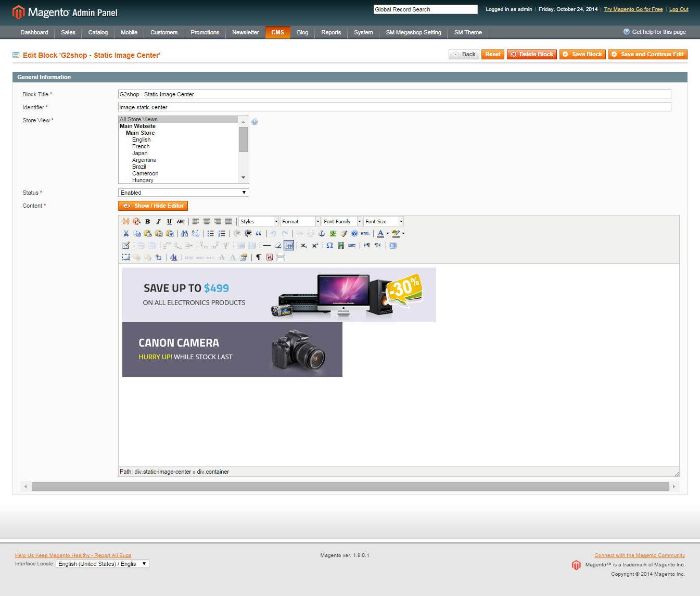Click the Paste as plain text icon
This screenshot has width=700, height=596.
[159, 234]
